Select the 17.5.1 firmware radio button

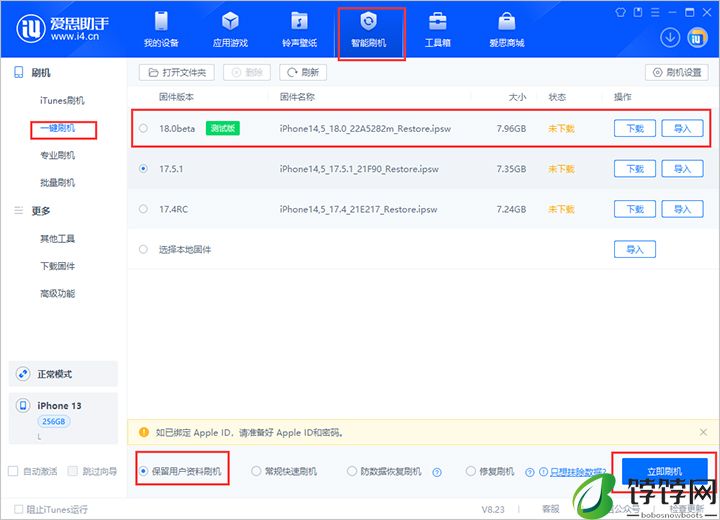[143, 169]
